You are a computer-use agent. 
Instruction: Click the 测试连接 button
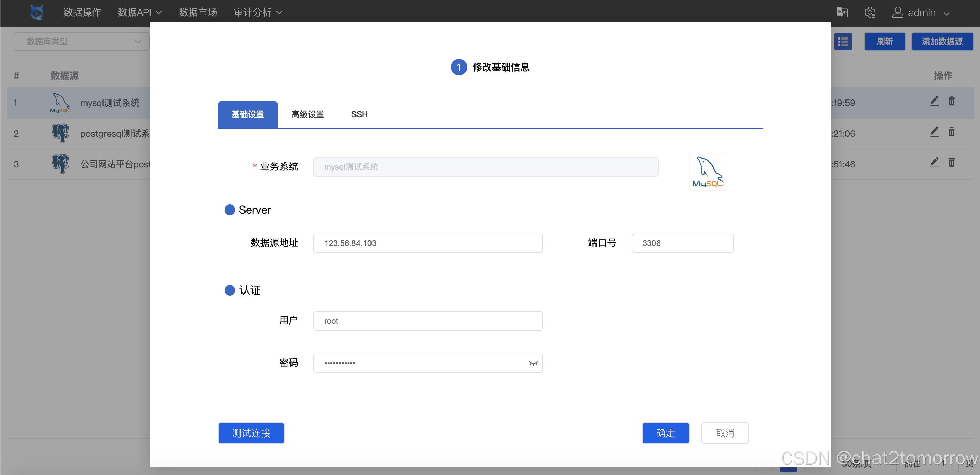click(251, 433)
